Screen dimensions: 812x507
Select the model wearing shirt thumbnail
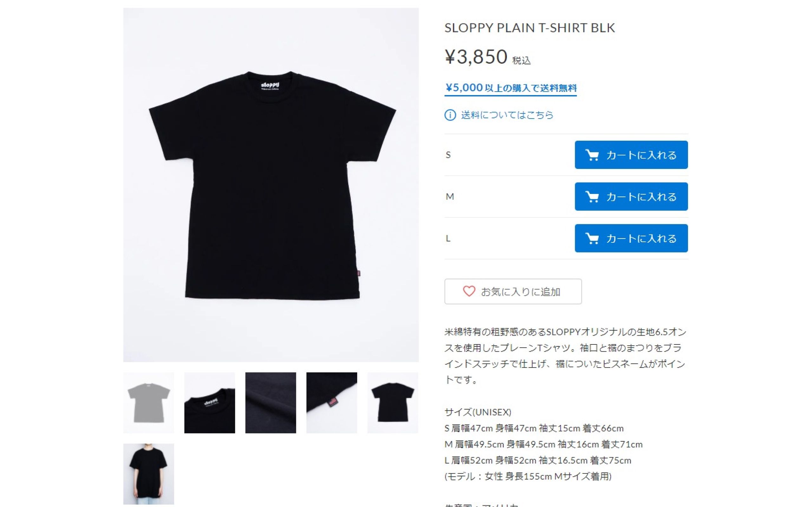tap(149, 474)
